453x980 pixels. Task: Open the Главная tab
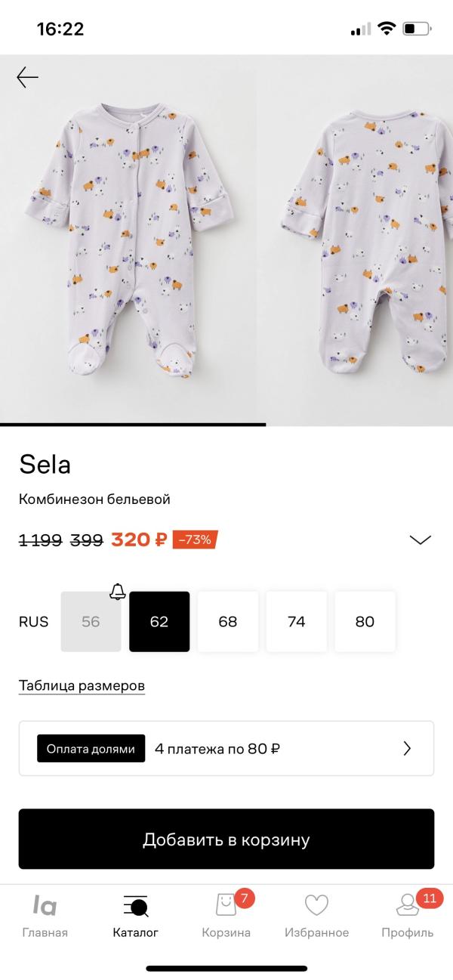(x=45, y=917)
